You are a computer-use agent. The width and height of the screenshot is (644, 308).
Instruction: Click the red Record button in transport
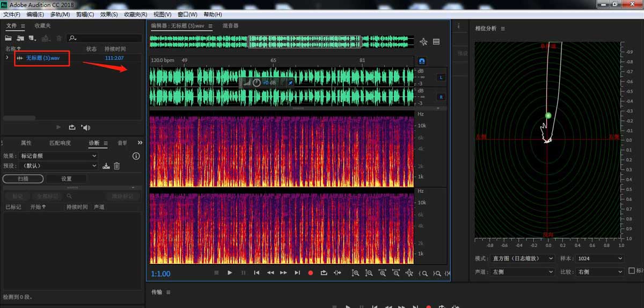click(310, 273)
